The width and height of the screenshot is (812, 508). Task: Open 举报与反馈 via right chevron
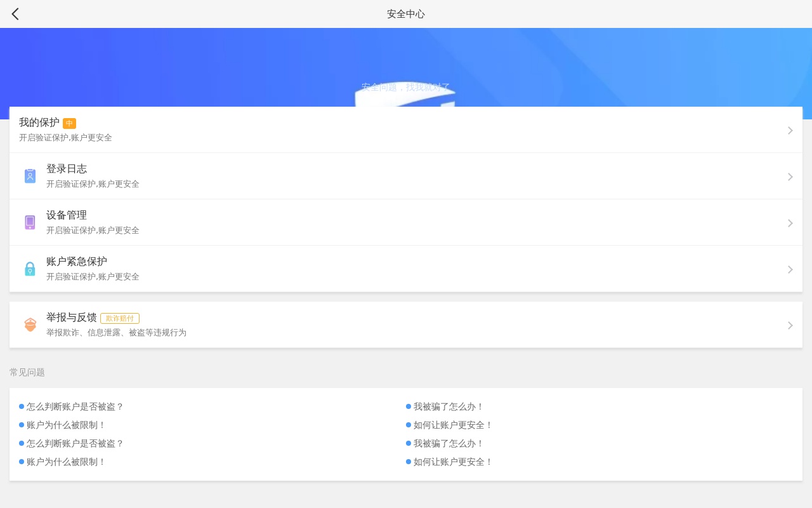pyautogui.click(x=790, y=325)
